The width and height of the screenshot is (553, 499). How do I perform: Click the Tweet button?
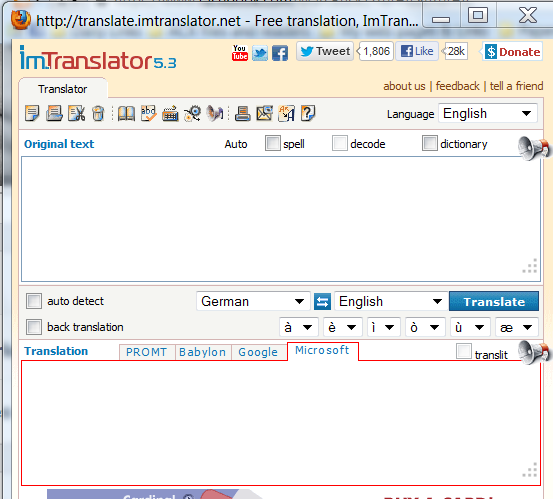click(x=325, y=51)
